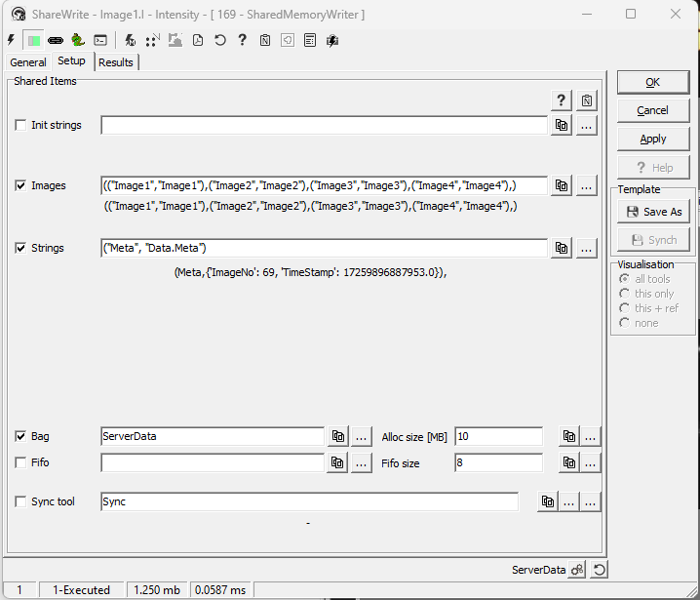Select the 'all tools' visualisation radio
This screenshot has width=700, height=600.
[625, 279]
